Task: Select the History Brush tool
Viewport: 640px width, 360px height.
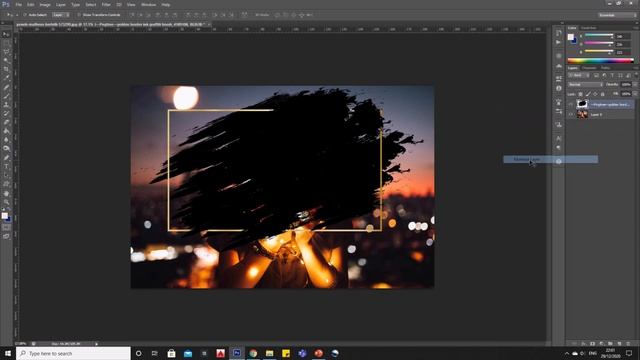Action: pos(6,113)
